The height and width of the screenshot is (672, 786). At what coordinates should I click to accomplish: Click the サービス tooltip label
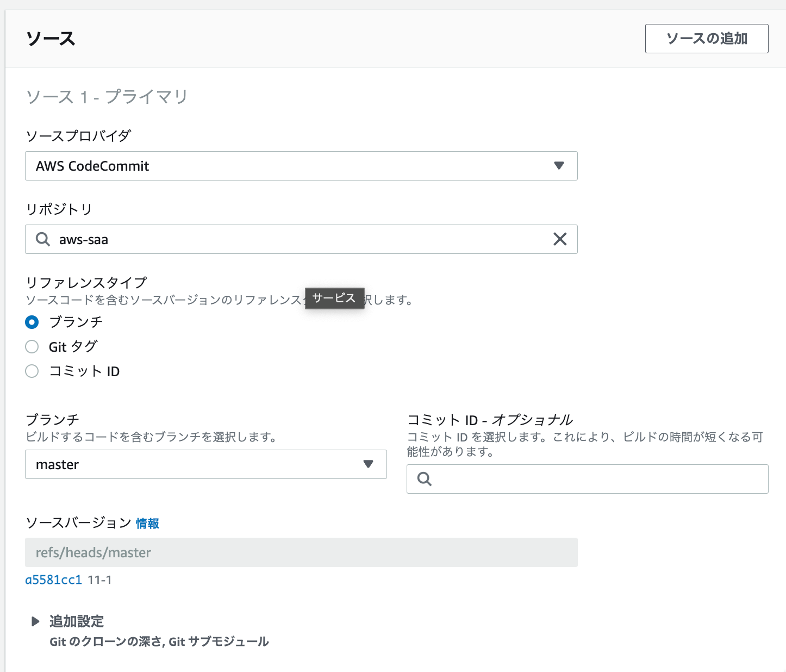coord(334,298)
